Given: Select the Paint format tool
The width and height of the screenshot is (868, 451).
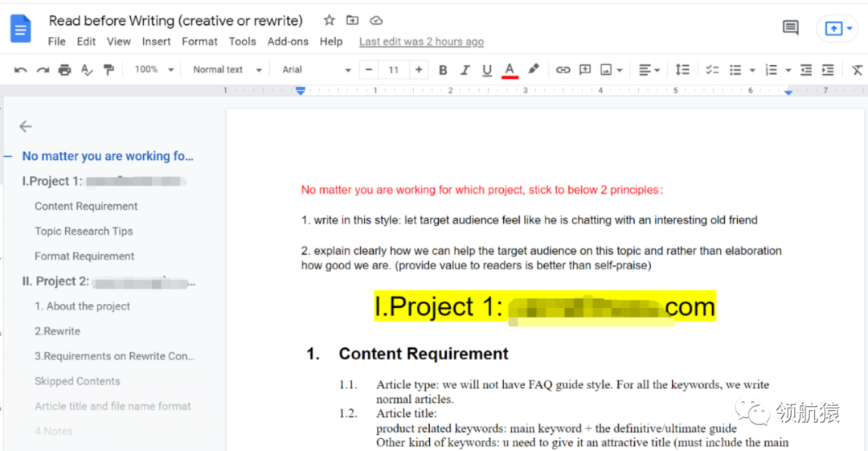Looking at the screenshot, I should (108, 70).
